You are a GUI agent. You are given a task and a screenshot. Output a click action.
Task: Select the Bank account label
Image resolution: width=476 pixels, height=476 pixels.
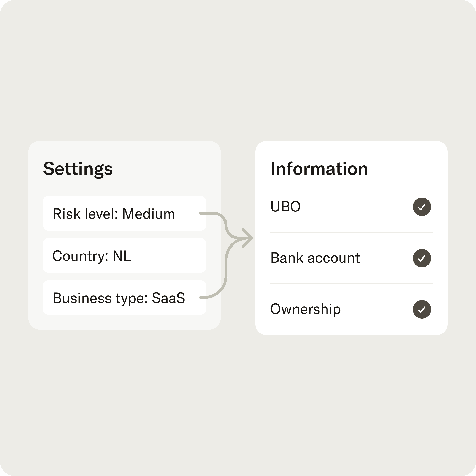click(315, 258)
